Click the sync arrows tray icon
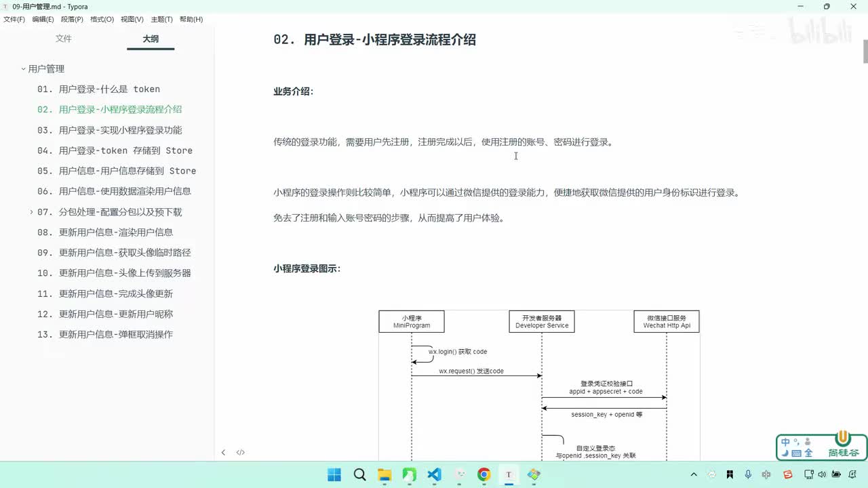Viewport: 868px width, 488px height. [711, 474]
